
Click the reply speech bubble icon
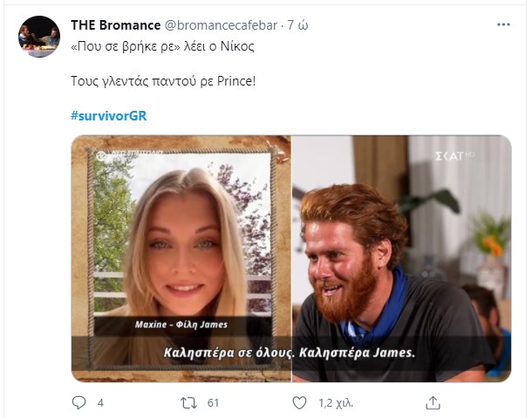click(79, 402)
